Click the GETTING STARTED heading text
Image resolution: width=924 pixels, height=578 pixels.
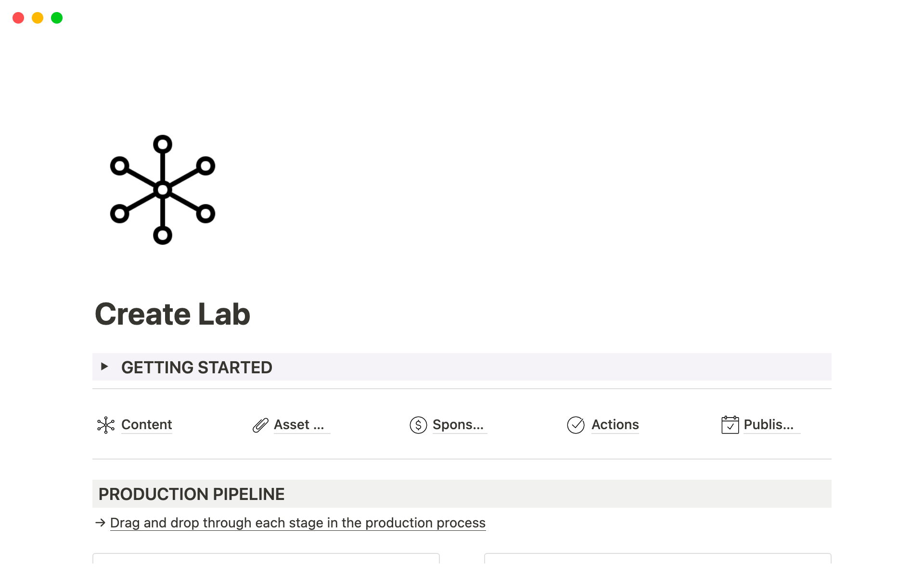[x=196, y=368]
